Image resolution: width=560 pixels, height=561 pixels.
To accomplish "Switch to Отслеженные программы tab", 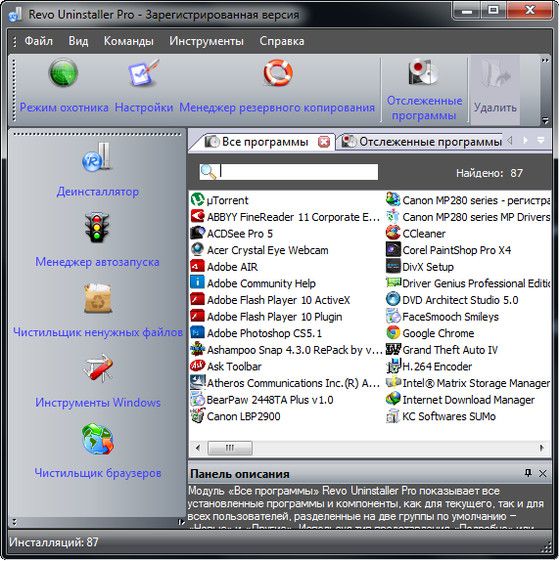I will coord(421,142).
